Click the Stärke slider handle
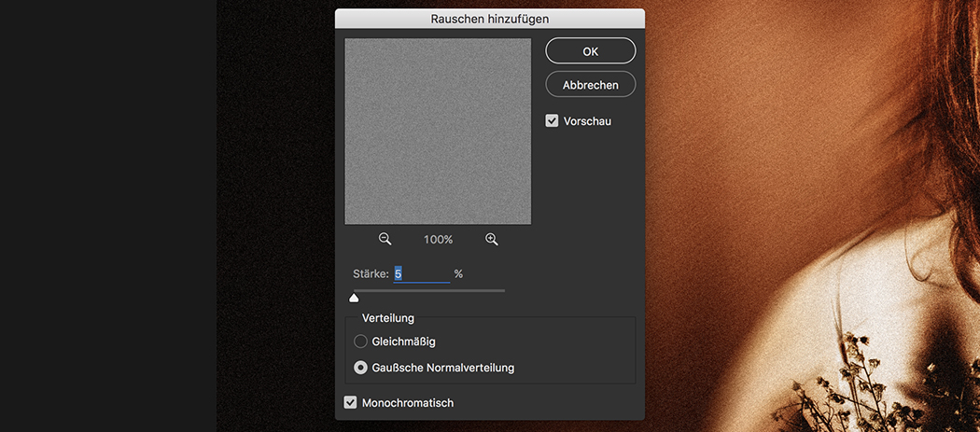This screenshot has height=432, width=980. (354, 298)
